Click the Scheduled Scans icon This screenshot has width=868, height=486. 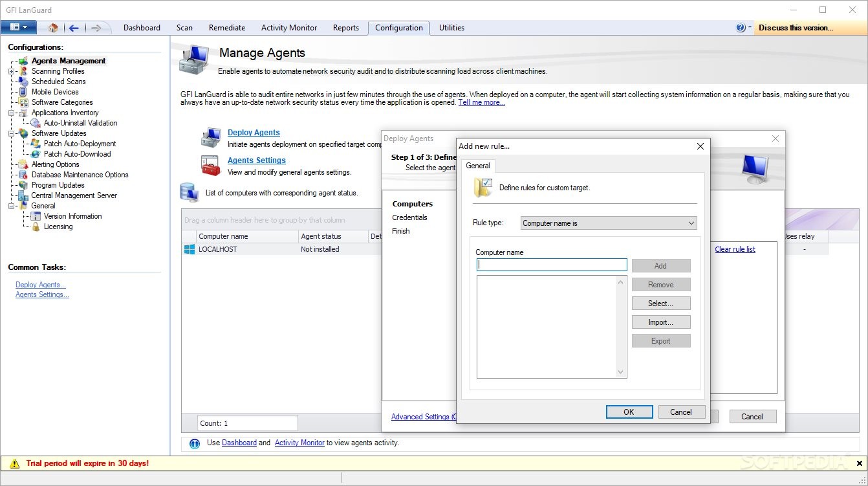coord(23,82)
